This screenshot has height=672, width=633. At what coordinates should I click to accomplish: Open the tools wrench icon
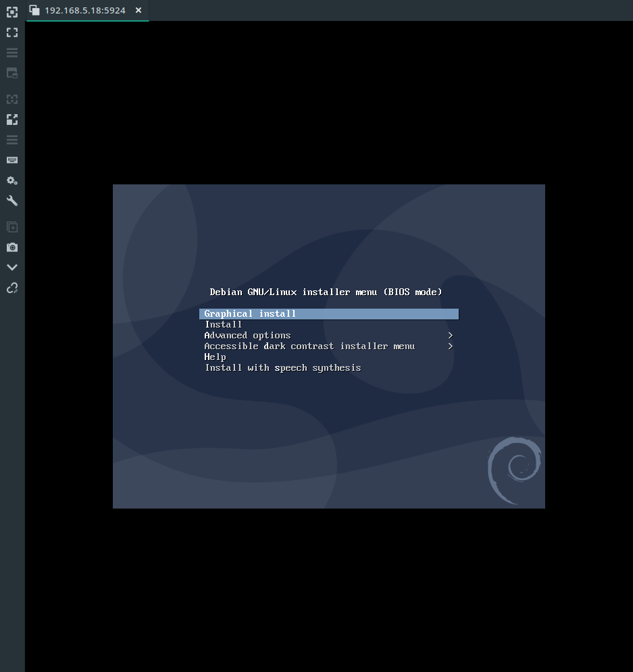click(12, 201)
